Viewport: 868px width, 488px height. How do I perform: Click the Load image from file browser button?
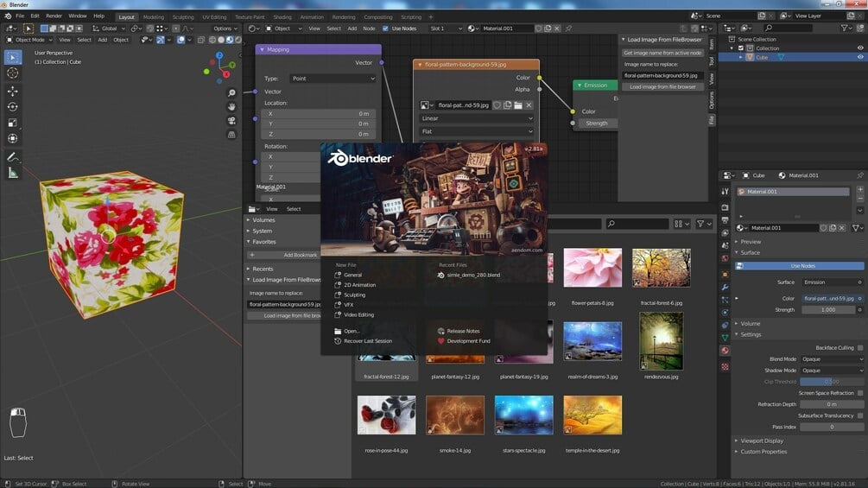[x=662, y=87]
